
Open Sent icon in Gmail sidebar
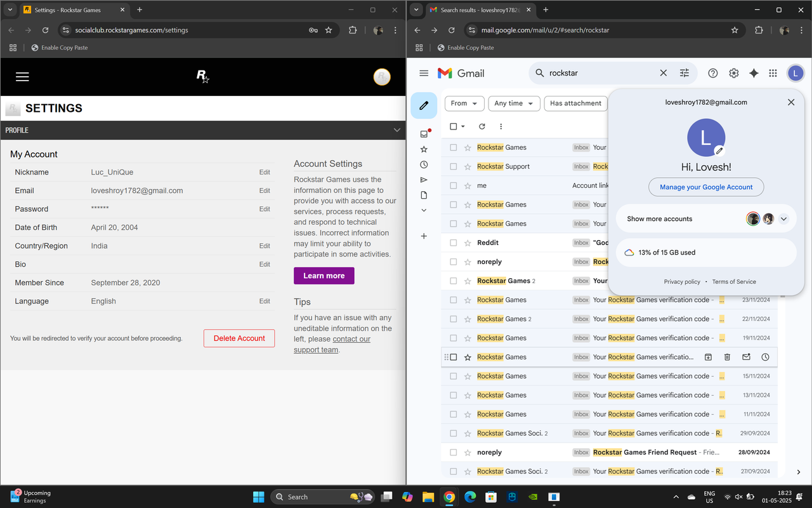click(424, 180)
